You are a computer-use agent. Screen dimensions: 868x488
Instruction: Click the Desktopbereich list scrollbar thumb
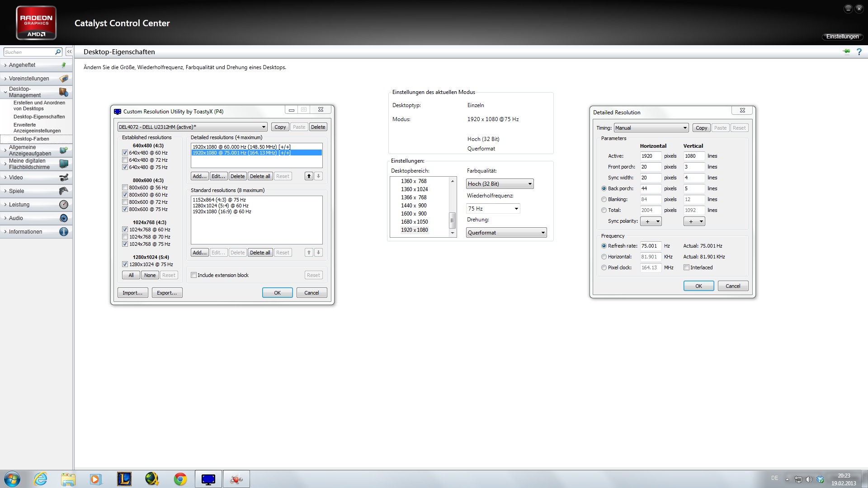pyautogui.click(x=452, y=221)
